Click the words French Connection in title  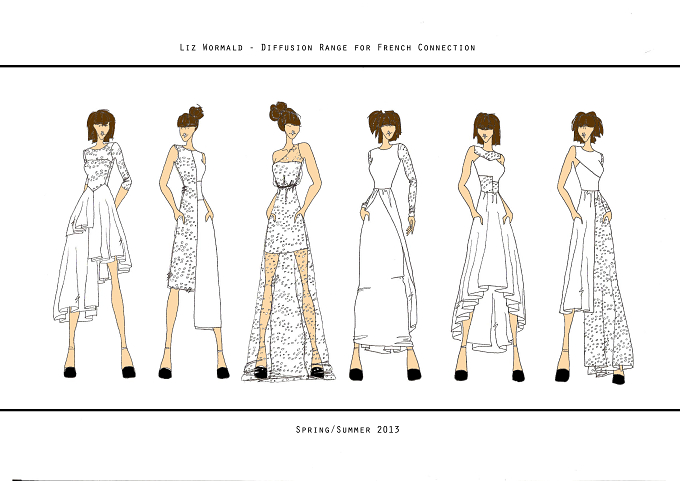(x=426, y=47)
